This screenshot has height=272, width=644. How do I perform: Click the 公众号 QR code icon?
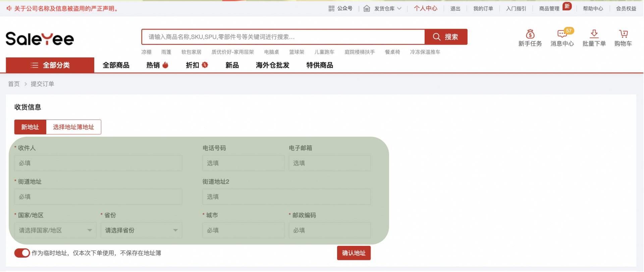331,9
